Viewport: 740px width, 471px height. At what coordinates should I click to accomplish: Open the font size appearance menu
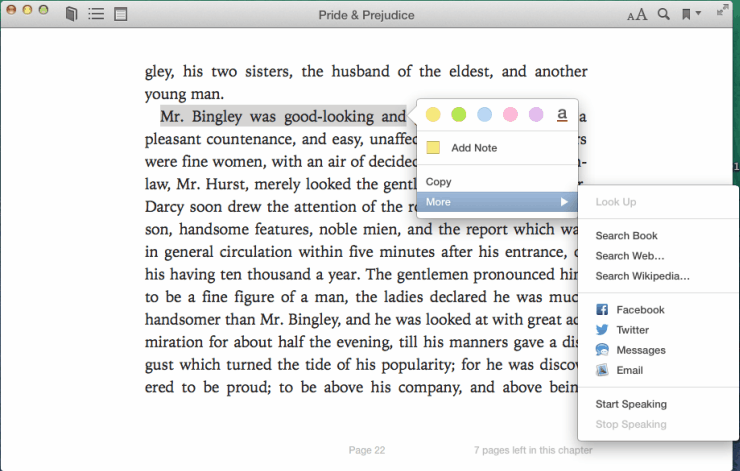click(637, 15)
